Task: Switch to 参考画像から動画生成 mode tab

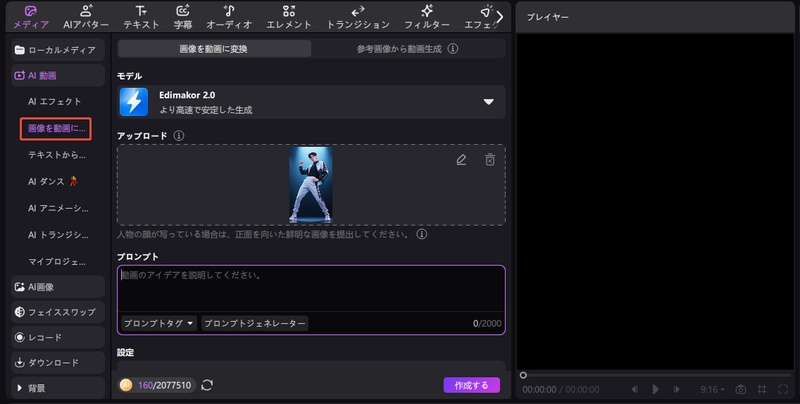Action: coord(399,49)
